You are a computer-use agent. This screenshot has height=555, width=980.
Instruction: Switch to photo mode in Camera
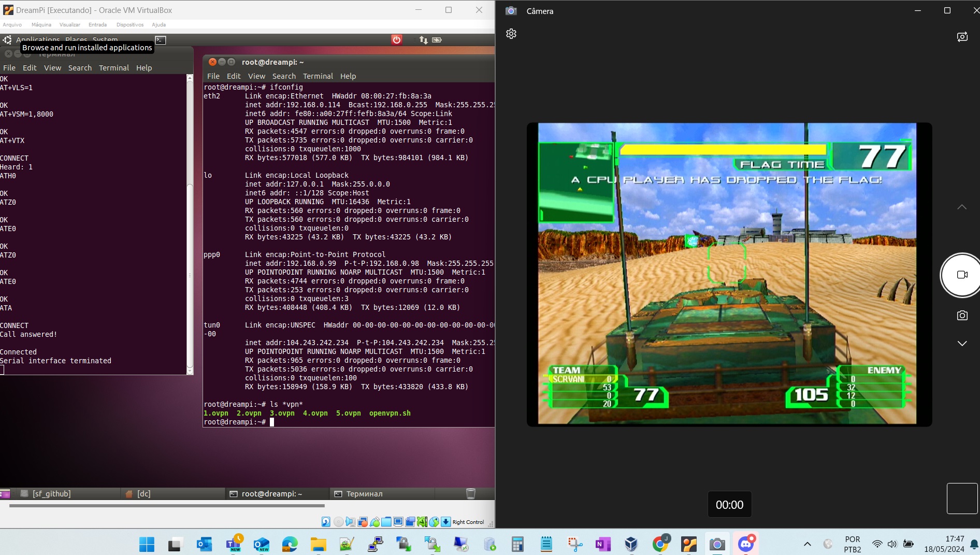click(962, 315)
